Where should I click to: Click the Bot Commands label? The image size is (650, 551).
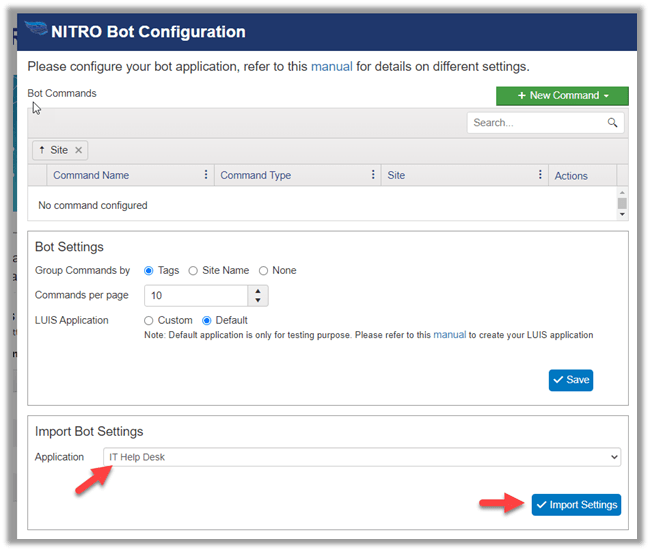click(x=62, y=93)
